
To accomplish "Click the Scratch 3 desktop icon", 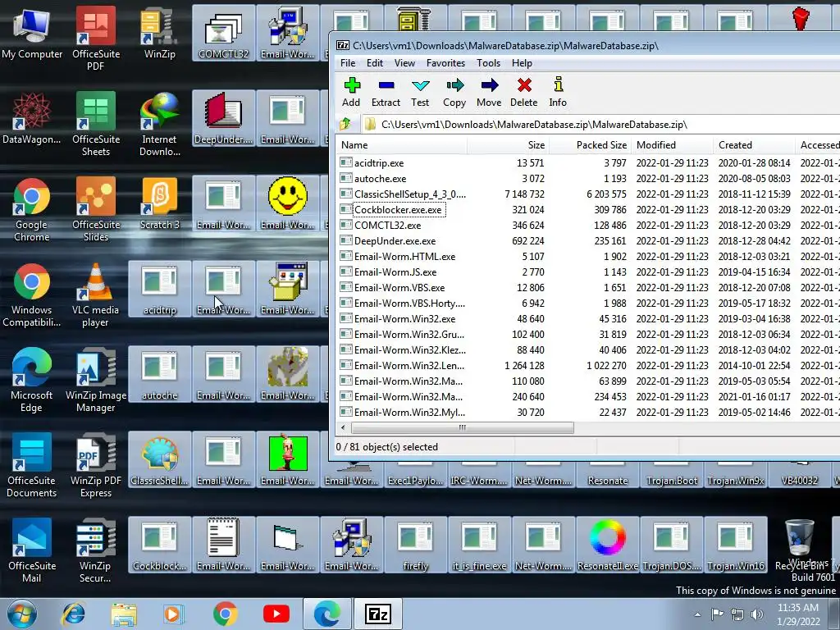I will 160,203.
